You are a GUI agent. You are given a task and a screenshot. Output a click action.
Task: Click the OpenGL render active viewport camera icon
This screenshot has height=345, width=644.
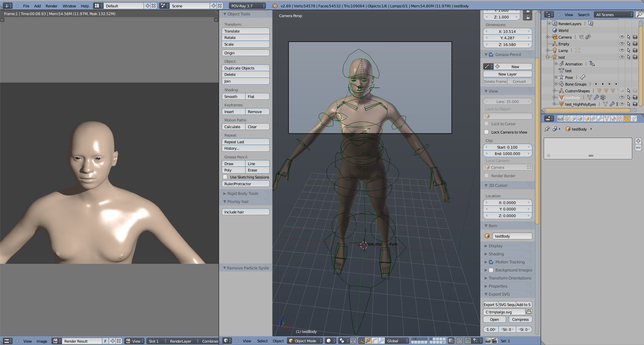488,341
